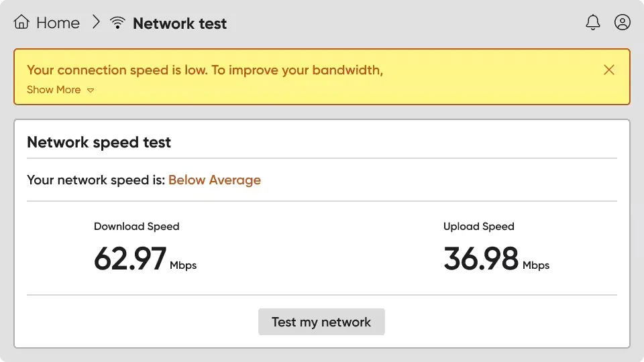Click the Below Average status text
Screen dimensions: 644x362
point(215,180)
